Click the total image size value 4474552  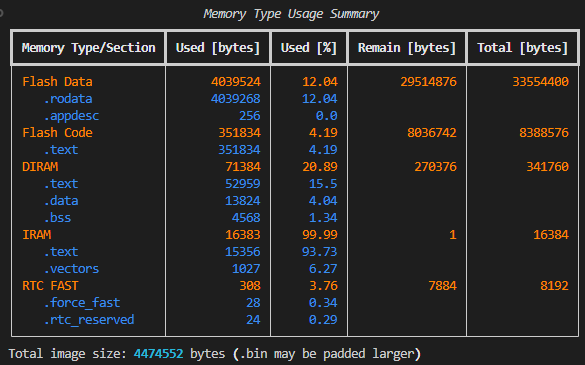coord(159,354)
